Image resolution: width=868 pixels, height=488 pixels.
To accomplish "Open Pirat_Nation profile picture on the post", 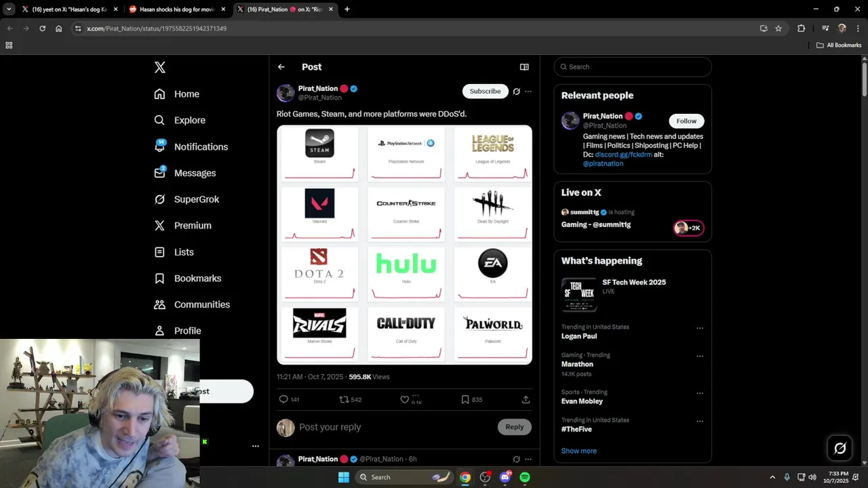I will tap(285, 93).
